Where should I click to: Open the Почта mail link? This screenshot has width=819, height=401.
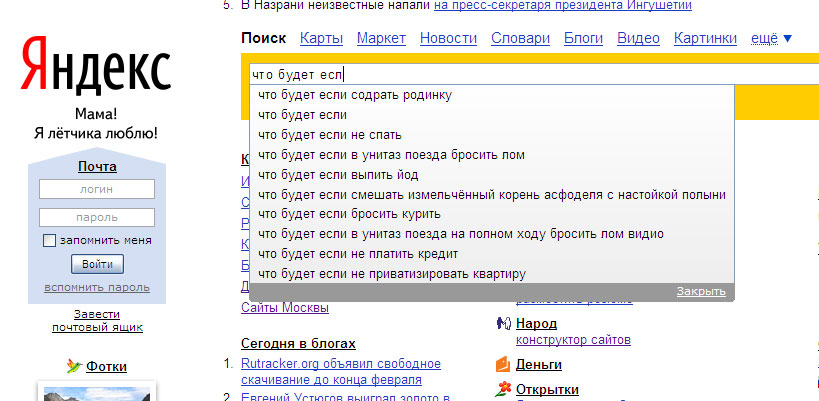coord(97,166)
